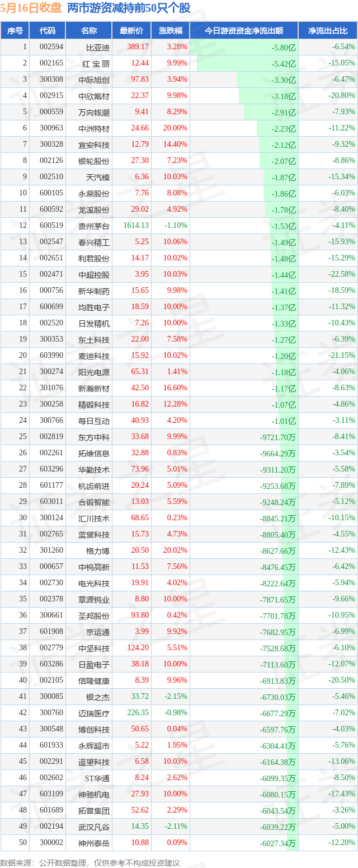Screen dimensions: 358x868
Task: Select stock name 春兴精工
Action: [x=94, y=242]
